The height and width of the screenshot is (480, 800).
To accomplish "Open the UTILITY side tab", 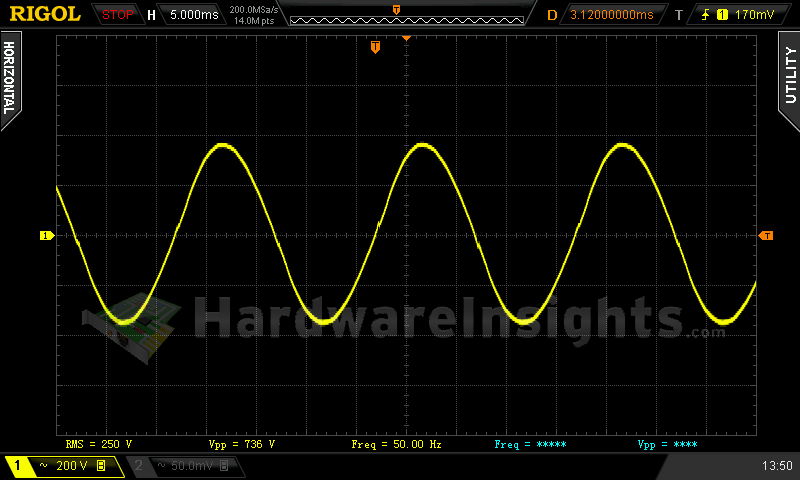I will pos(789,75).
